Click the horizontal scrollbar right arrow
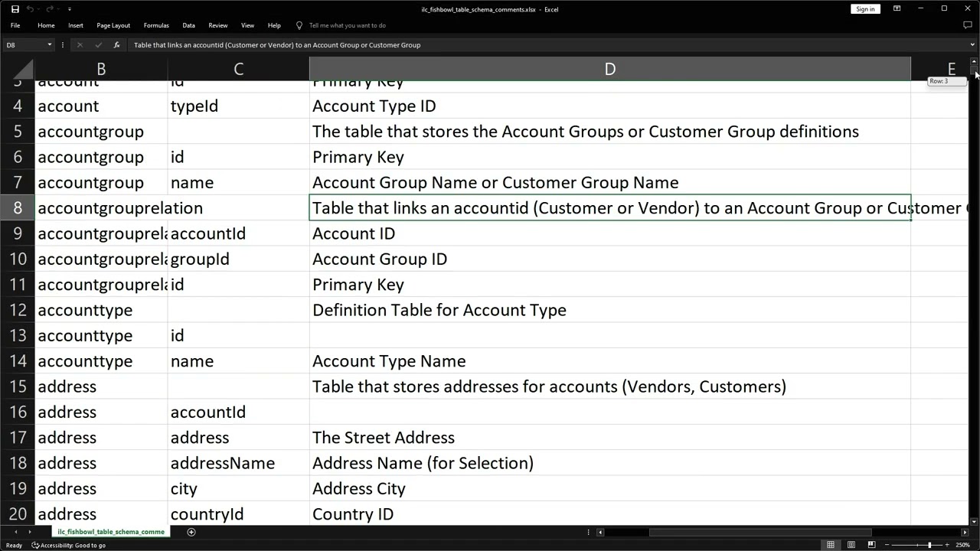 (965, 532)
